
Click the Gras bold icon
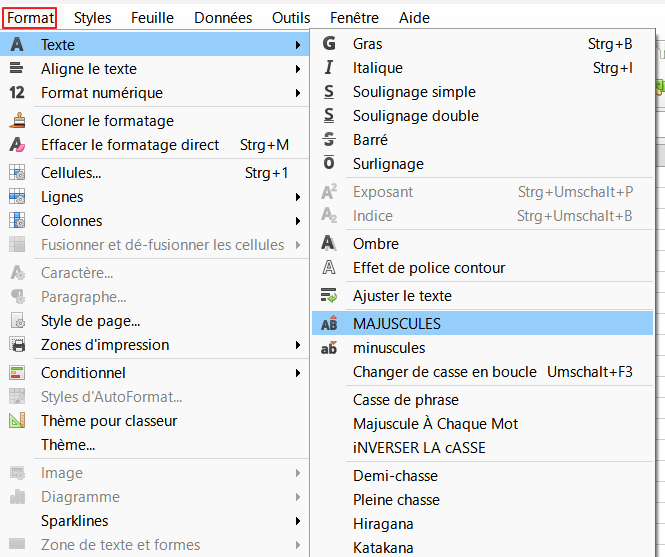point(329,44)
